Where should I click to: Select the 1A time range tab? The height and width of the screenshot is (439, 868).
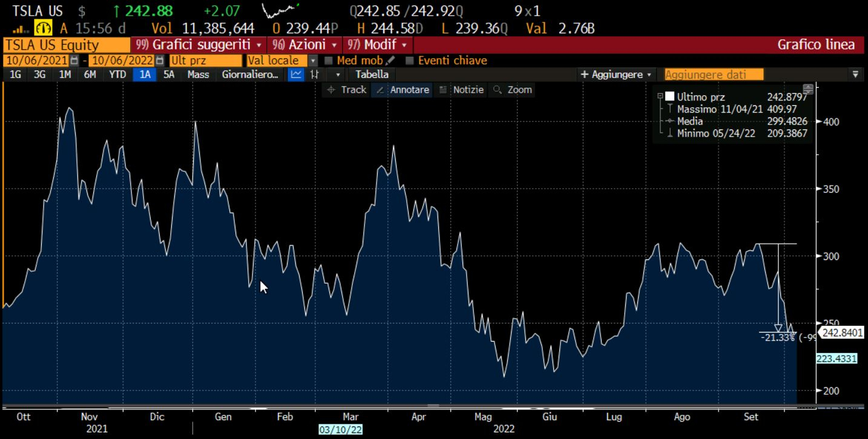tap(145, 74)
